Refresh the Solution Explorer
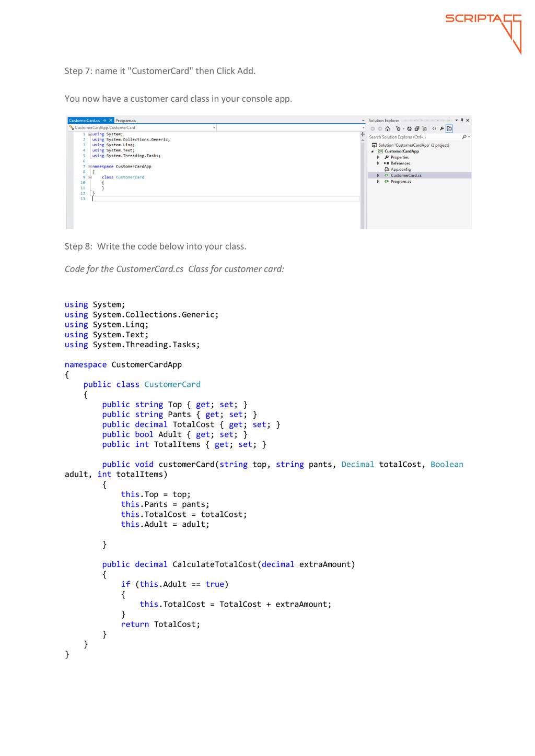This screenshot has height=756, width=535. (410, 128)
